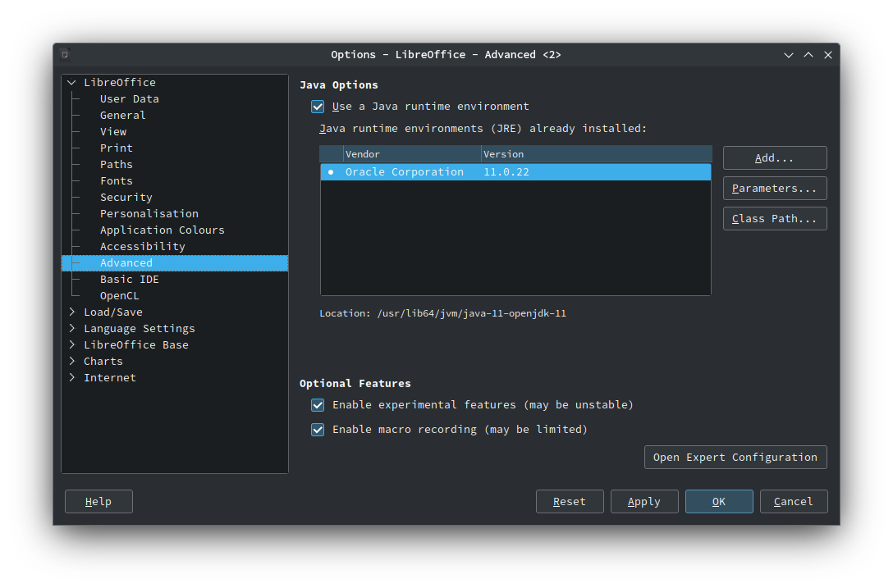Expand the Load/Save tree node
The height and width of the screenshot is (588, 893).
tap(71, 312)
